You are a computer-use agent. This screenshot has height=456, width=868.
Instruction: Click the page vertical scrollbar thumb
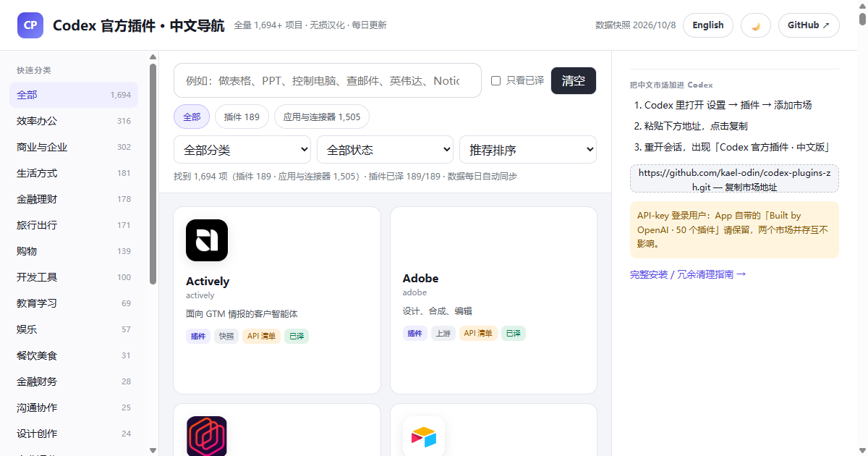tap(862, 20)
